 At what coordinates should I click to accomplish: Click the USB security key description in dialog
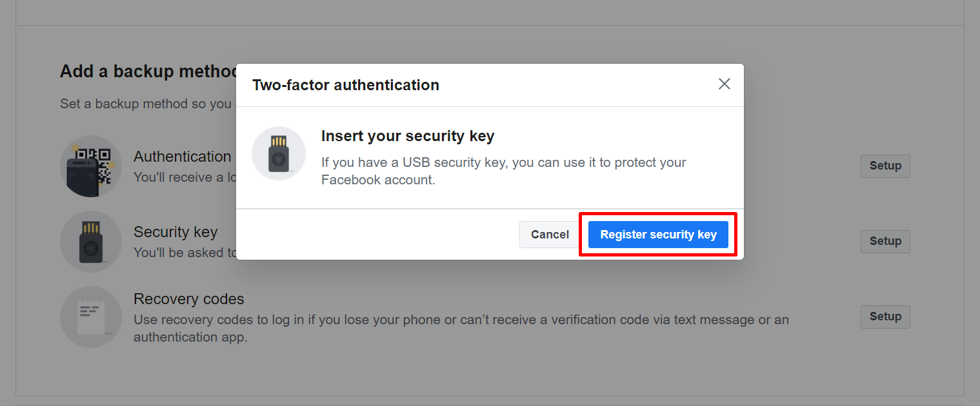pyautogui.click(x=504, y=171)
